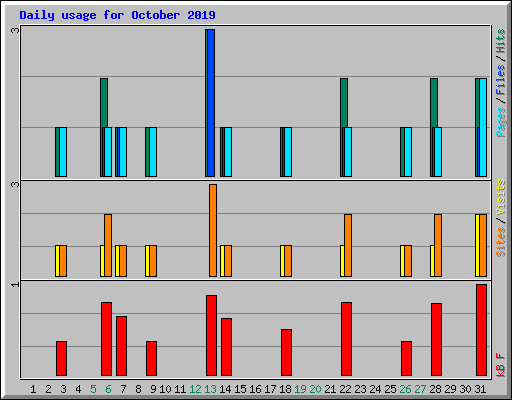512x400 pixels.
Task: Click the green day "5" axis label
Action: coord(93,389)
